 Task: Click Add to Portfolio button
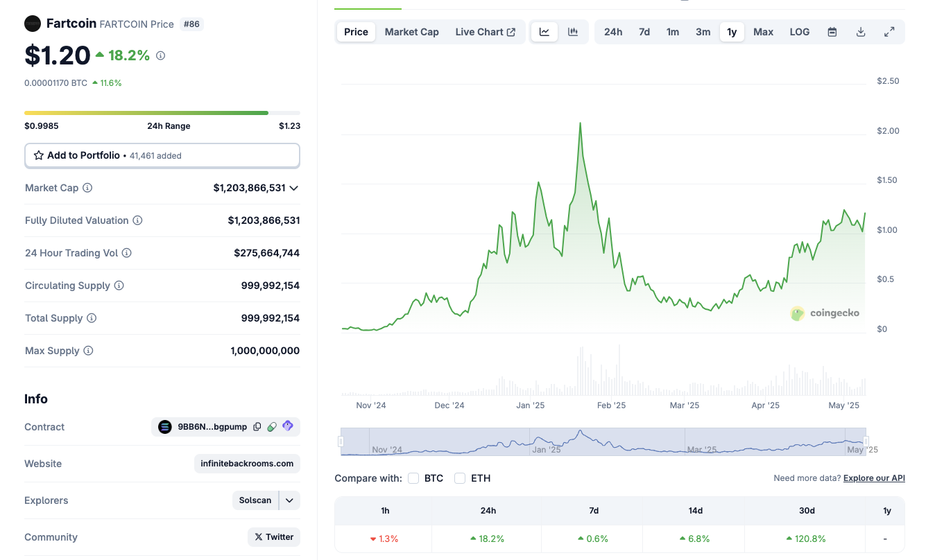[162, 155]
